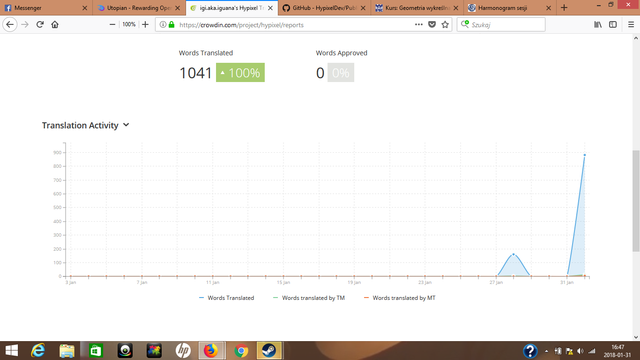Open the Windows Store taskbar icon
Viewport: 640px width, 360px height.
coord(96,351)
